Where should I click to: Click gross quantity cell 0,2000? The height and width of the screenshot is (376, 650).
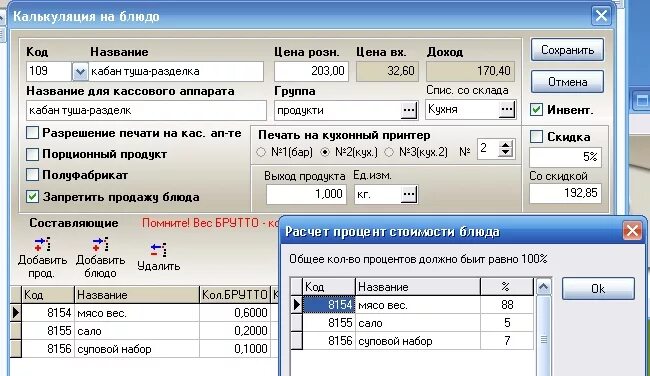235,331
